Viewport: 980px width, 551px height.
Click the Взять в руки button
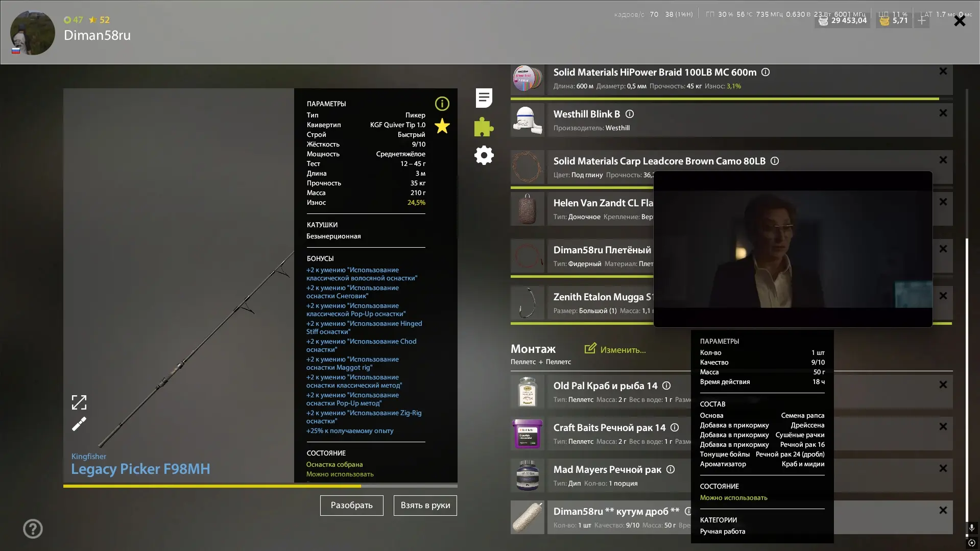click(x=425, y=505)
